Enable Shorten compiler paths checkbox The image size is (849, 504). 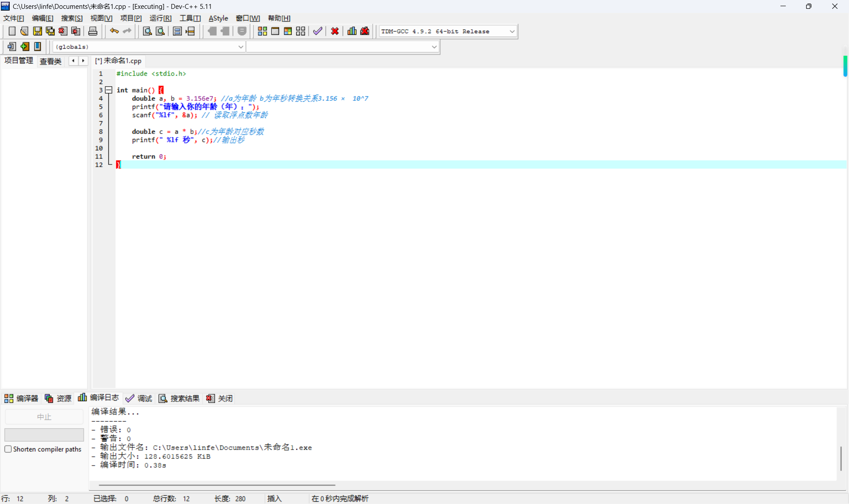[x=8, y=449]
